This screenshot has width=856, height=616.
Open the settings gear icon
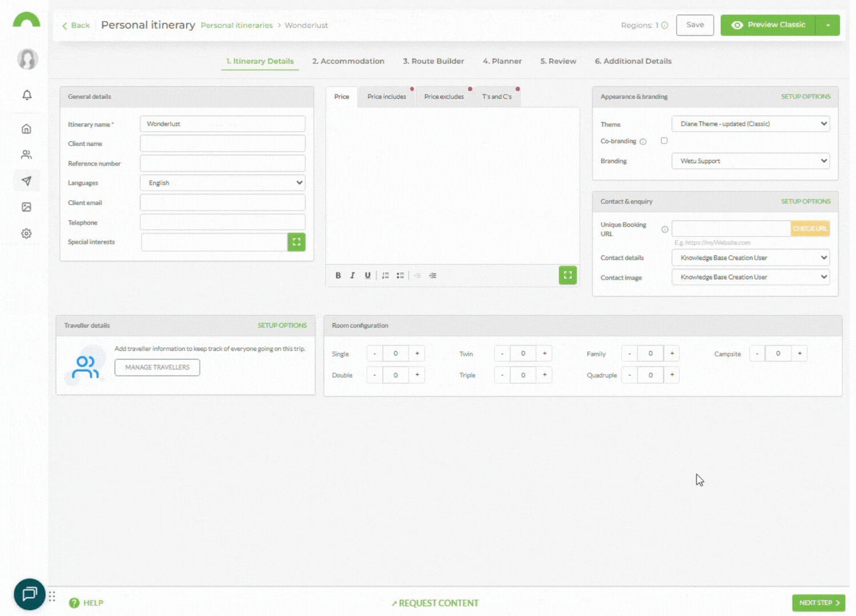click(27, 233)
